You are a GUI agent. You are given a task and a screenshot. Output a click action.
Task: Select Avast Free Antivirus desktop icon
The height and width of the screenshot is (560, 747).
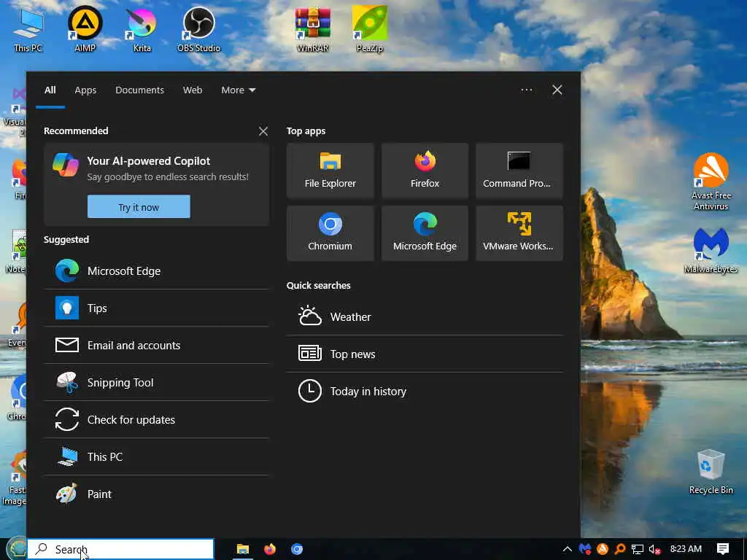[x=711, y=181]
